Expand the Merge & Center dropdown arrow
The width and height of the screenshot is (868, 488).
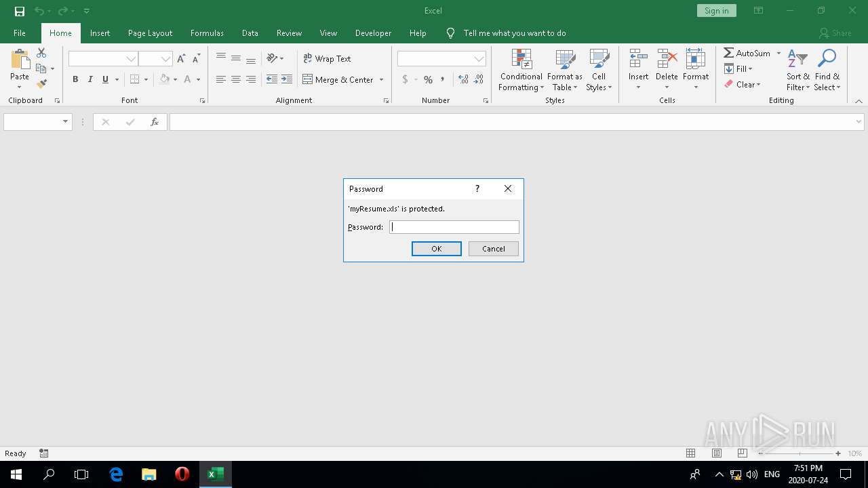(381, 79)
